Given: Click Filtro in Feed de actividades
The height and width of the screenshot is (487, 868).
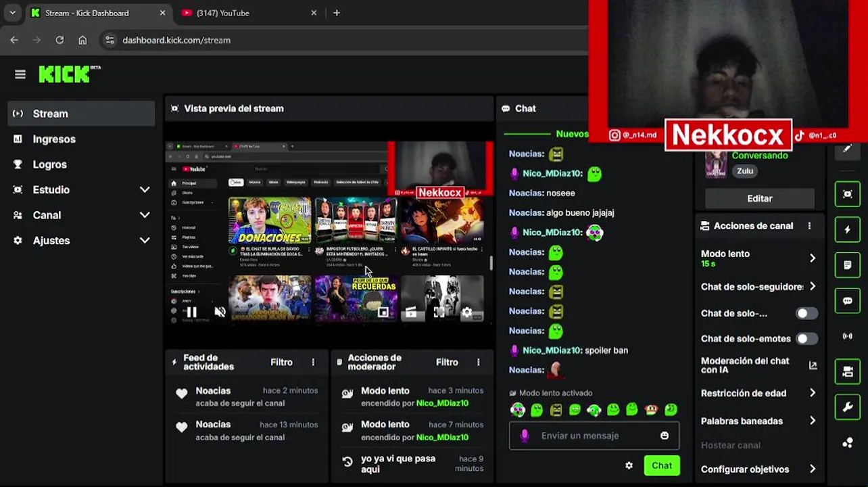Looking at the screenshot, I should (282, 363).
